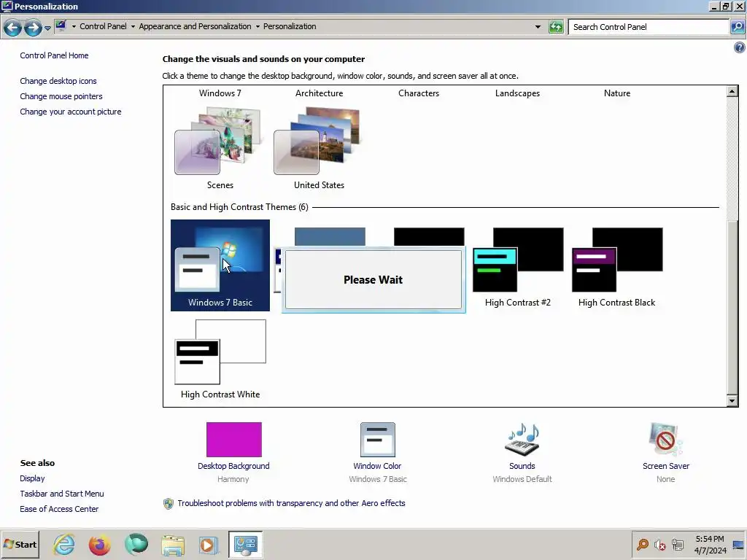Screen dimensions: 747x560
Task: Click the magenta Desktop Background swatch
Action: pos(234,440)
